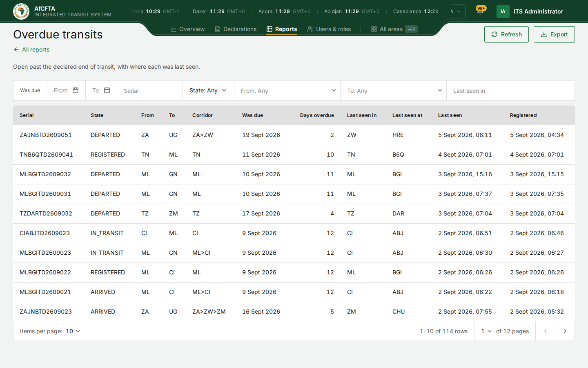
Task: Click the 17 Sept 2026 due date
Action: click(261, 213)
